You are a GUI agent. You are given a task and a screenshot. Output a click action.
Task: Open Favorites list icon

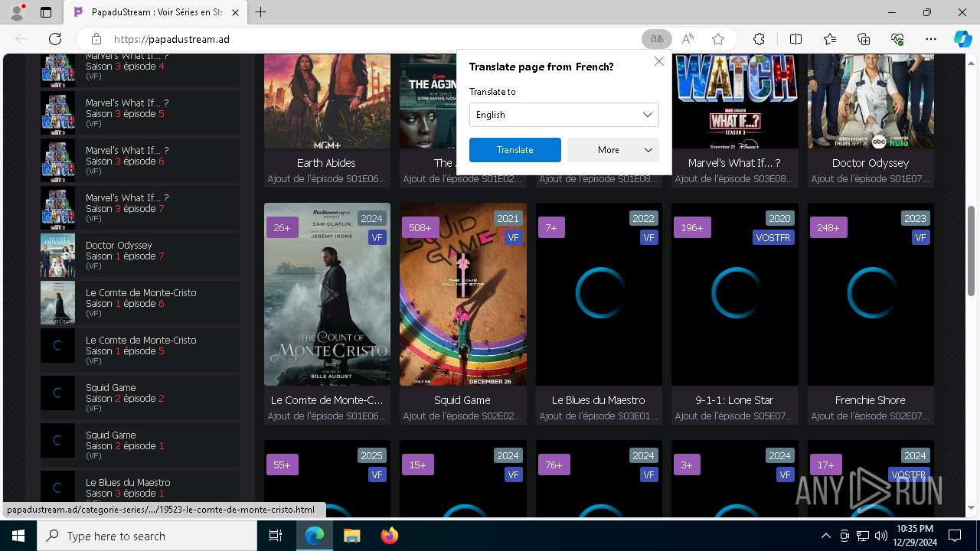[x=830, y=39]
